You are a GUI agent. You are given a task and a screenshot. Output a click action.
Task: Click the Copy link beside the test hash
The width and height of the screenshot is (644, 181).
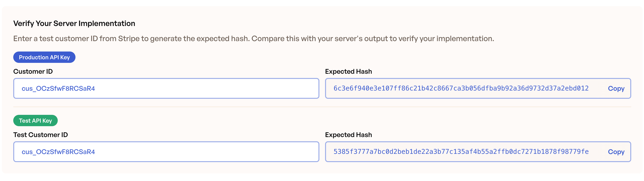616,152
